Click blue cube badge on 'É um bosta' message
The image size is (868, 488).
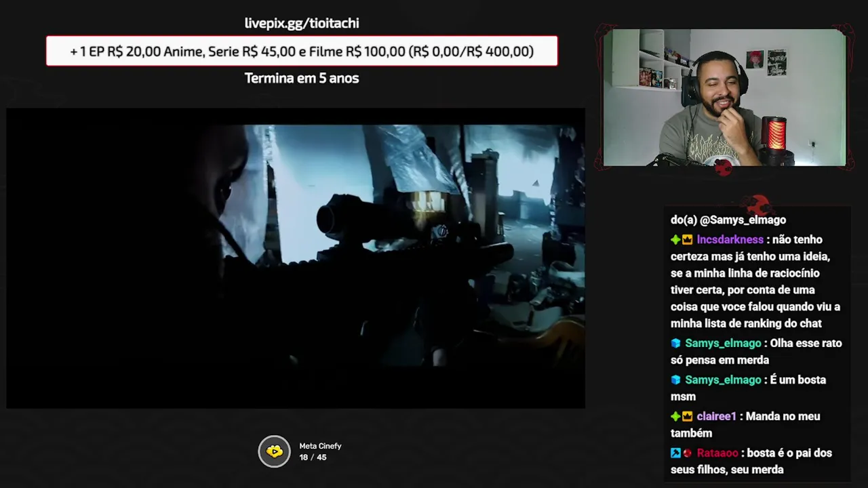click(x=675, y=380)
